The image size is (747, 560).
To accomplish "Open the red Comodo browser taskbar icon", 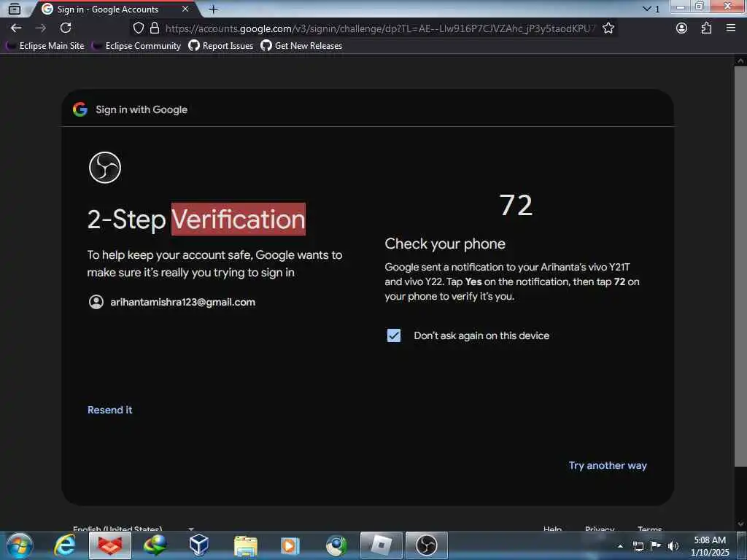I will (109, 545).
